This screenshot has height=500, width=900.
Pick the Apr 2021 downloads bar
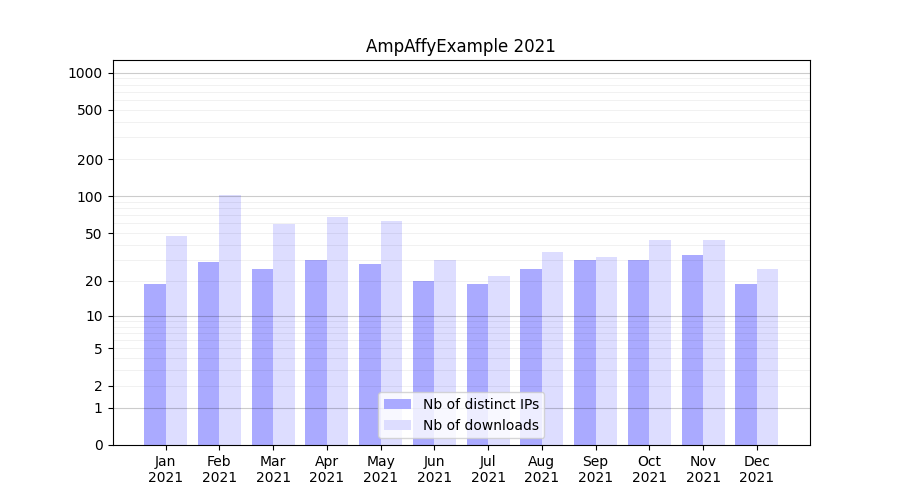click(x=337, y=331)
